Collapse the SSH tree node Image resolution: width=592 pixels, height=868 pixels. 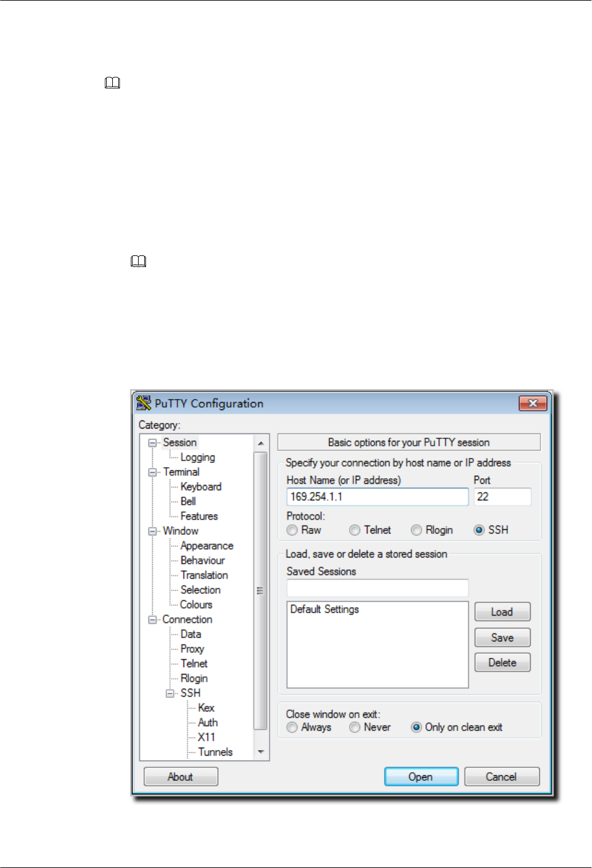click(x=170, y=693)
